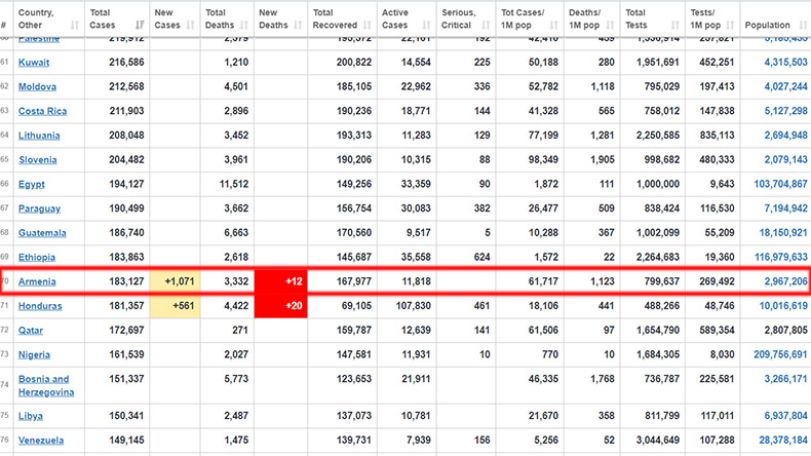Sort by Active Cases sort icon
811x456 pixels.
click(426, 25)
